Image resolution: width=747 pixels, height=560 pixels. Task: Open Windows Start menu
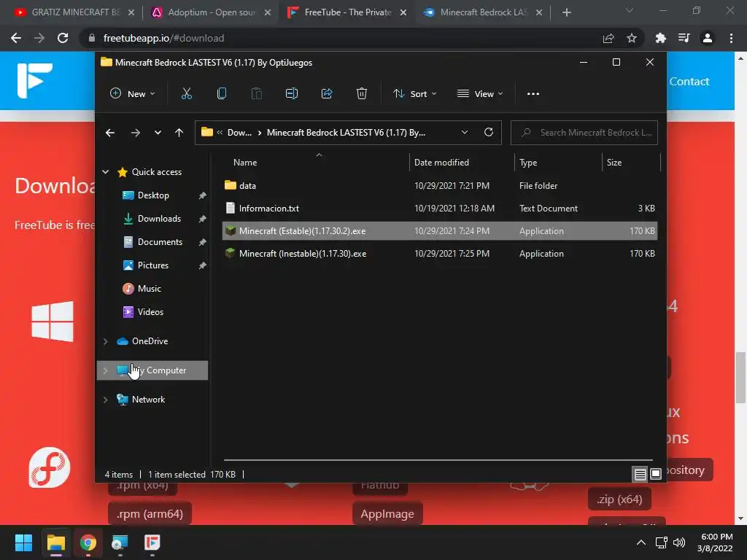pos(23,542)
